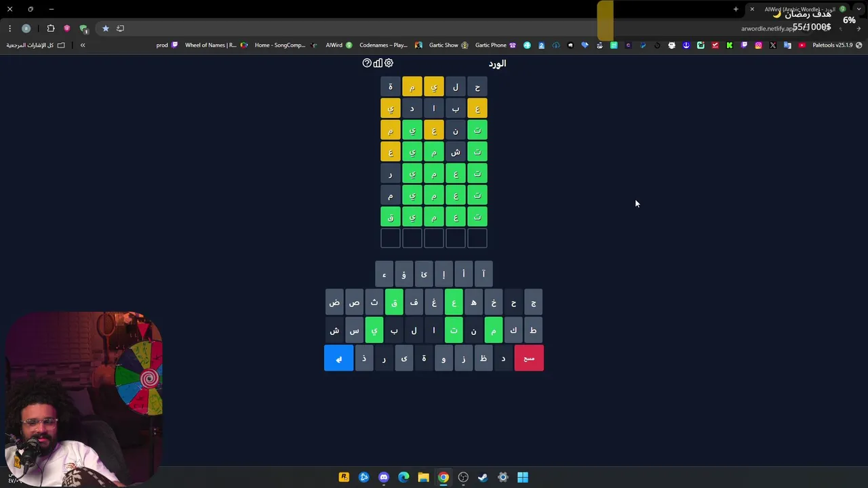Tap the ث keyboard key
The width and height of the screenshot is (868, 488).
[374, 302]
